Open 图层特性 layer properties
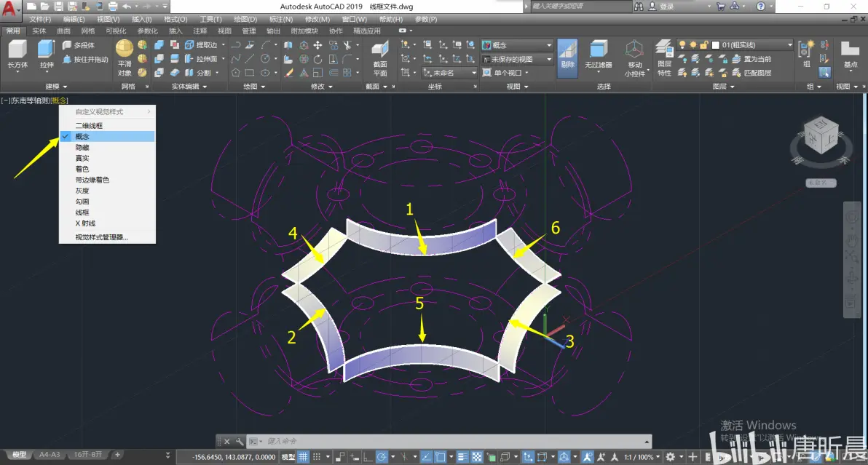This screenshot has height=465, width=868. [664, 58]
